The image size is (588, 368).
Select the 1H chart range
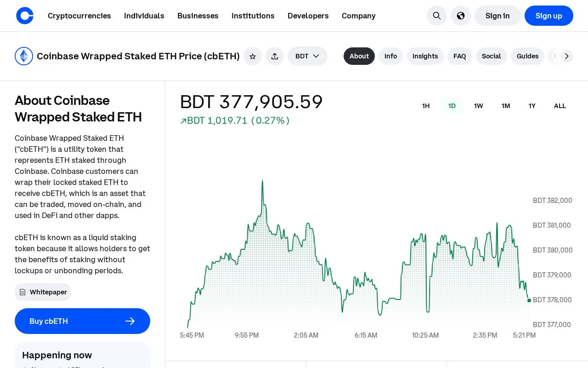(x=426, y=106)
